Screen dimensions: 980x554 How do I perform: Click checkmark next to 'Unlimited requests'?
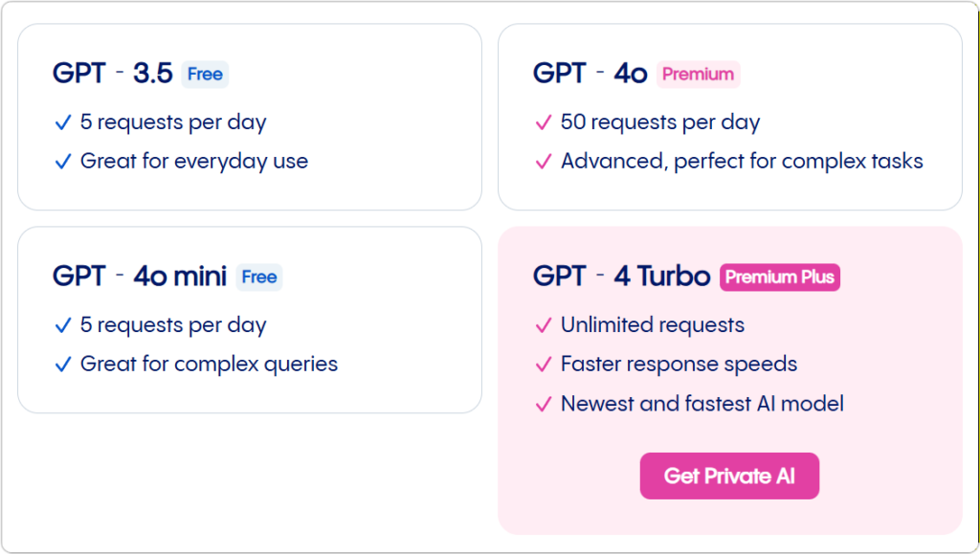tap(543, 325)
